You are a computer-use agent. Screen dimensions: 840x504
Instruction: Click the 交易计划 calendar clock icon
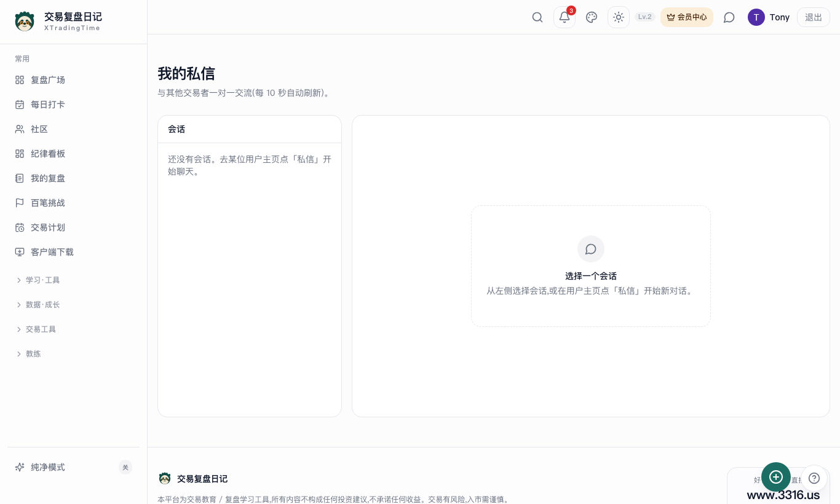click(20, 227)
